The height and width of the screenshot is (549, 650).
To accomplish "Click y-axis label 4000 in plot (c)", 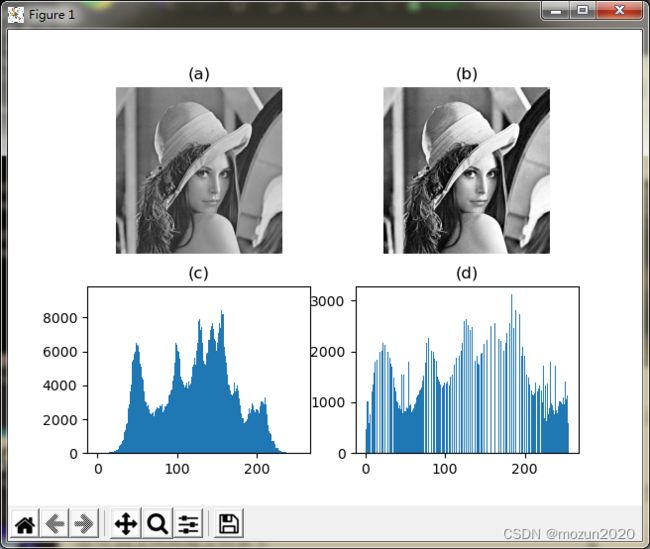I will [x=60, y=386].
